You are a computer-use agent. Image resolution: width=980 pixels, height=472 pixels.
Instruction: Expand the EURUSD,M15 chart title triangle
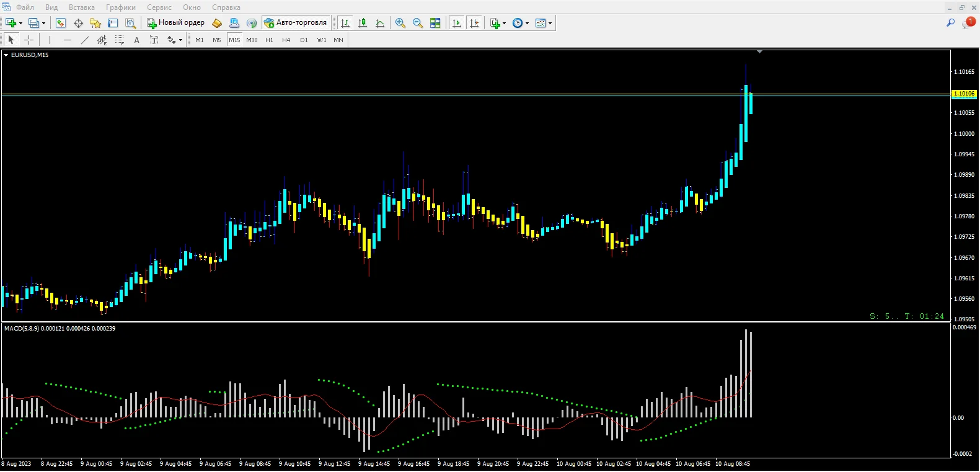coord(6,55)
